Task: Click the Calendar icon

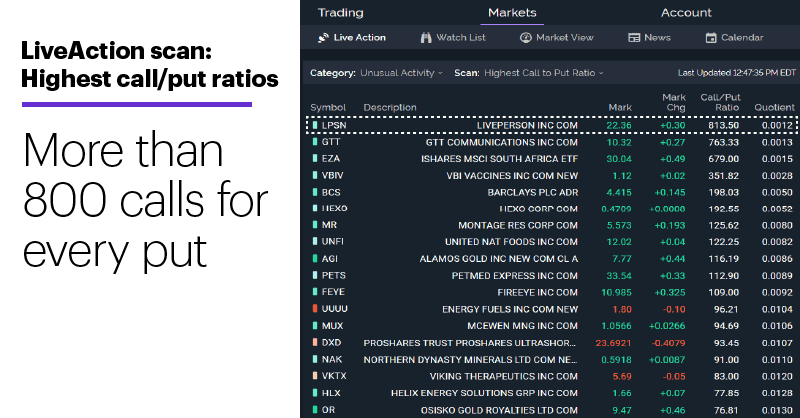Action: [x=711, y=38]
